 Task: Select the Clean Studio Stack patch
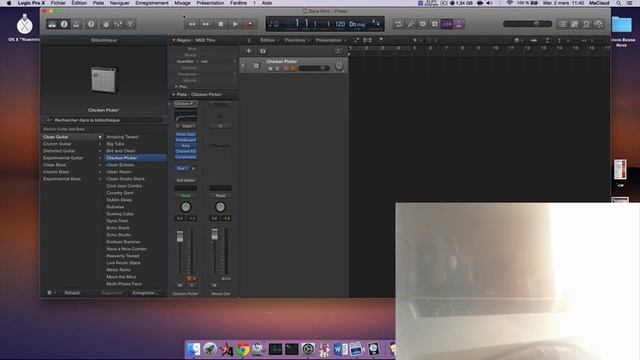click(135, 179)
